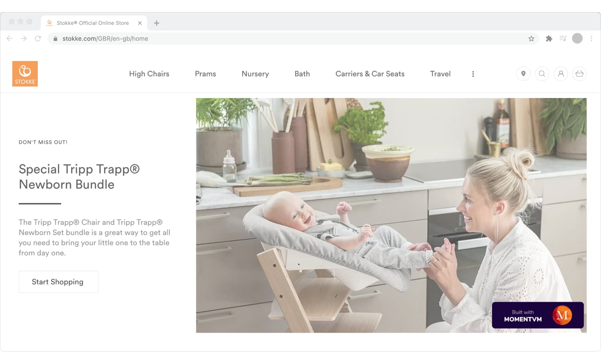The height and width of the screenshot is (364, 601).
Task: Click the Start Shopping button
Action: 58,282
